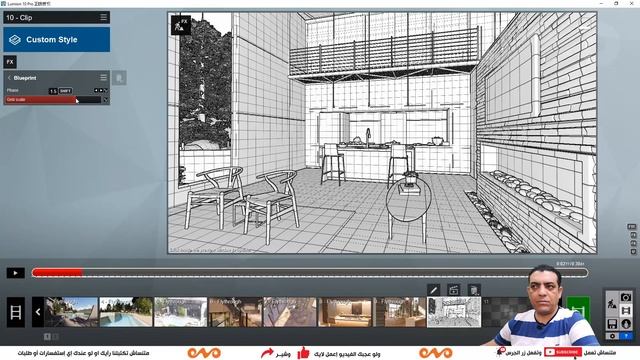
Task: Click top quality icon right of preview
Action: pos(632,227)
